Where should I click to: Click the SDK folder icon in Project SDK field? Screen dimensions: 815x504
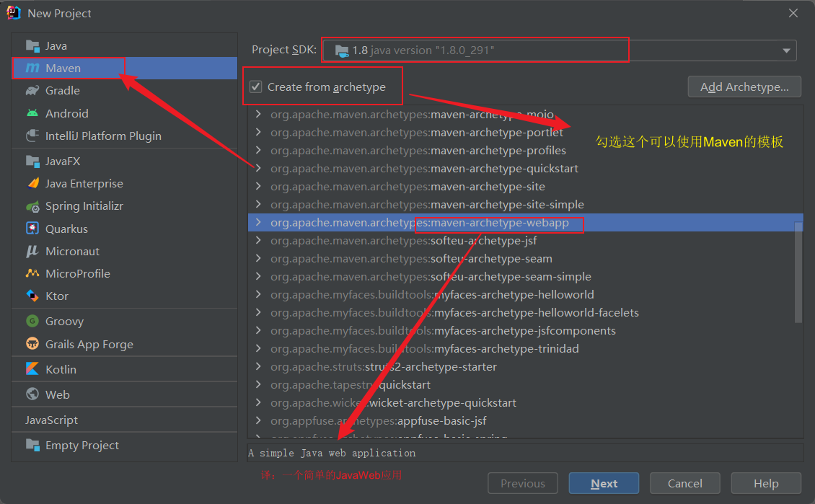coord(342,50)
